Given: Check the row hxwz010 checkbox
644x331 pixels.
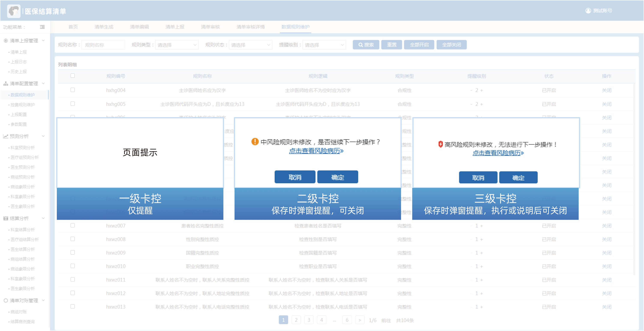Looking at the screenshot, I should tap(72, 266).
